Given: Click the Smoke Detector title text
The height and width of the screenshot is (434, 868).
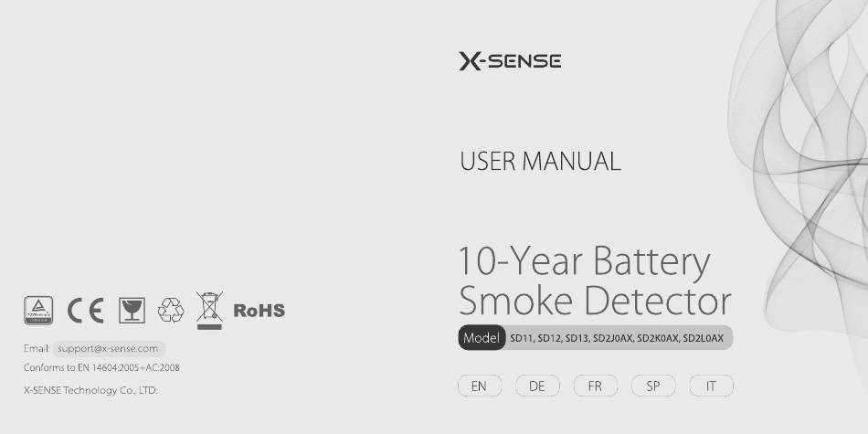Looking at the screenshot, I should pos(595,301).
